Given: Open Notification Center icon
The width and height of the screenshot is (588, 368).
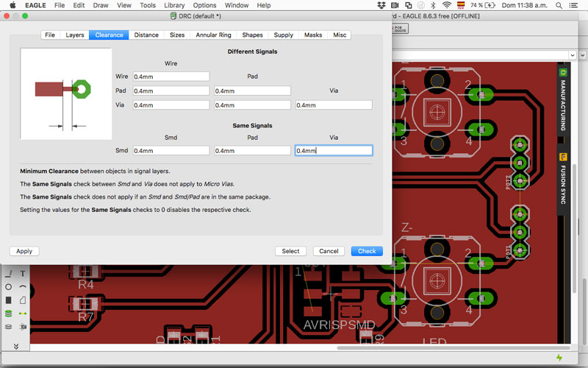Looking at the screenshot, I should click(573, 5).
